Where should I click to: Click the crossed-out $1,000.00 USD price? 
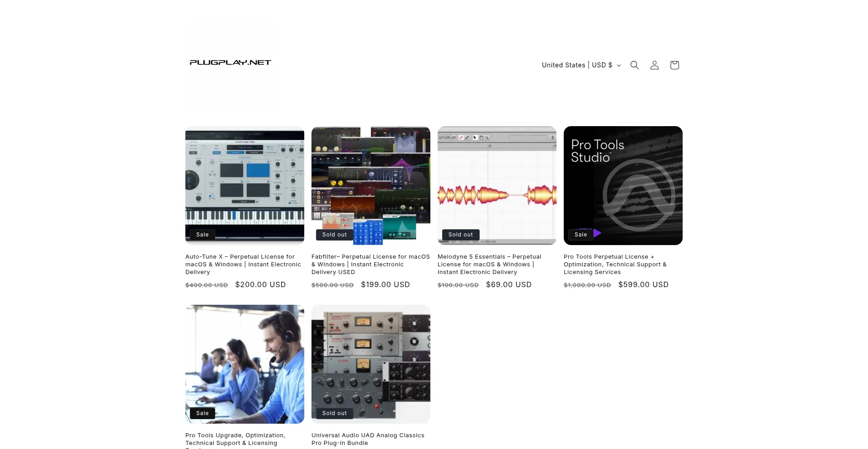tap(587, 285)
